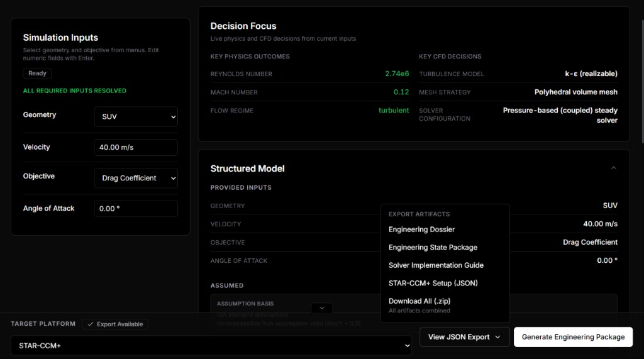Click the KEY PHYSICS OUTCOMES label
This screenshot has width=644, height=359.
250,57
